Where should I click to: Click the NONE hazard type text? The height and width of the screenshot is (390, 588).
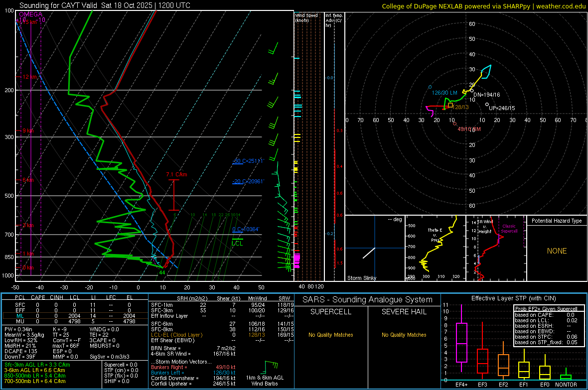pos(557,251)
